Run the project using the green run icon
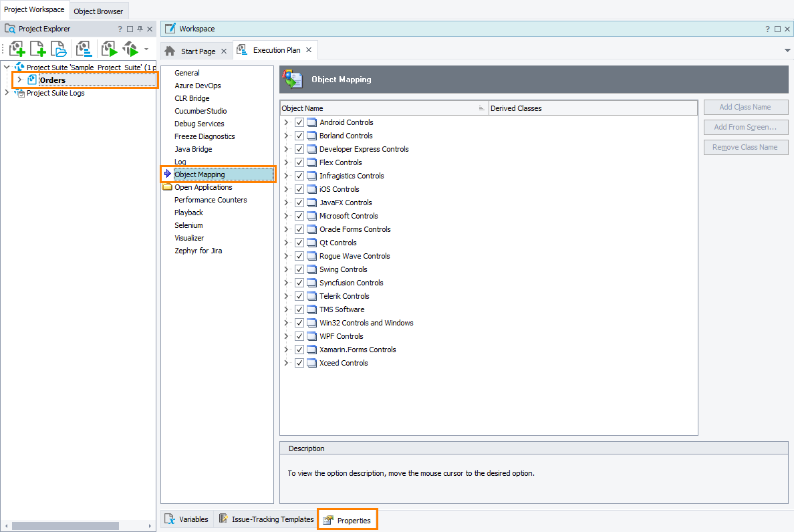The image size is (794, 532). coord(109,48)
